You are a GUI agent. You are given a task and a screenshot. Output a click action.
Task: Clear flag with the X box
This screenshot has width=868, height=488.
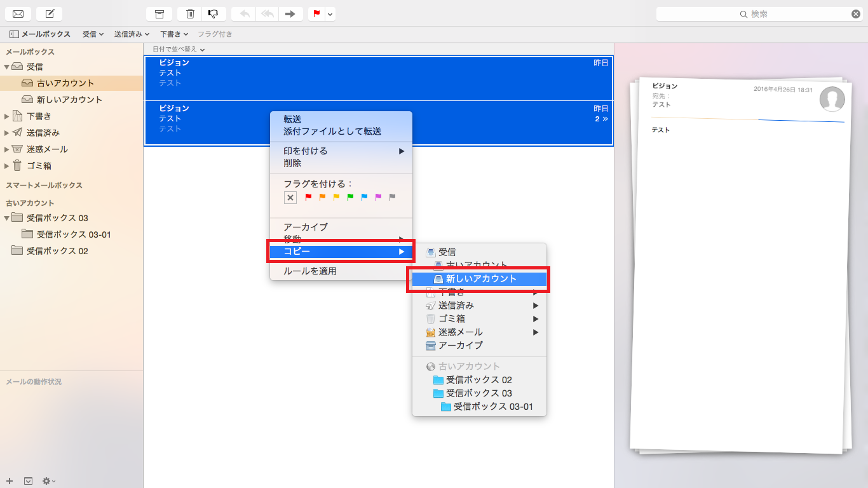(x=290, y=198)
